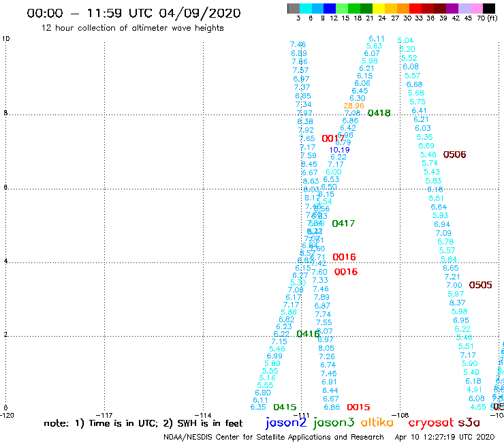This screenshot has height=443, width=504.
Task: Click the 5.04 wave height value
Action: tap(405, 40)
